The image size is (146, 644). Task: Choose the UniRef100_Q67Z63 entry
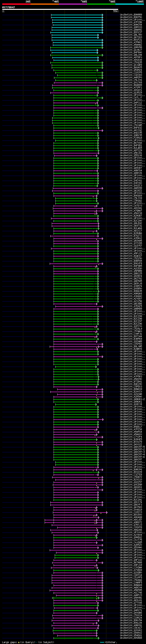[131, 37]
